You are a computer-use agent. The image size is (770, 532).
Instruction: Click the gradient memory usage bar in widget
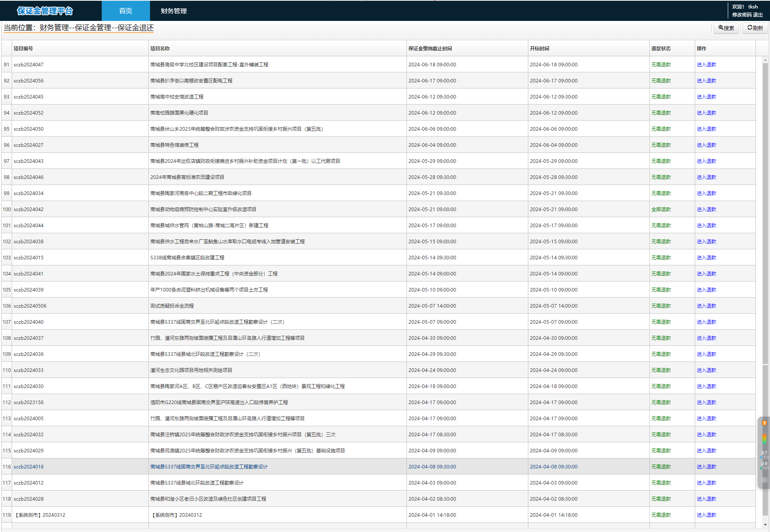[x=764, y=439]
